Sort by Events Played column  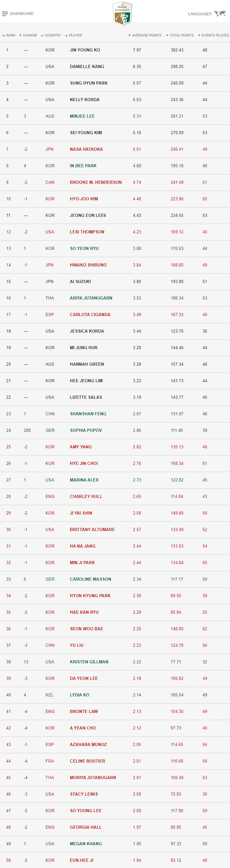pyautogui.click(x=213, y=35)
